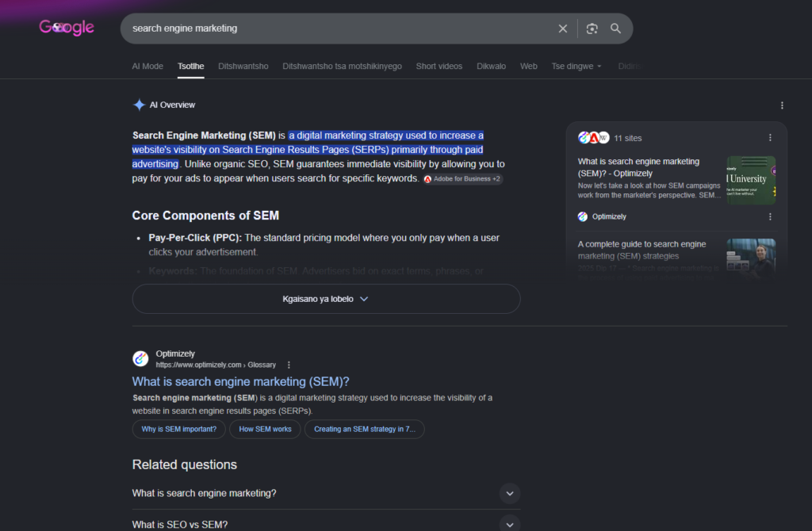The image size is (812, 531).
Task: Click Creating an SEM strategy in 7... chip
Action: 365,429
